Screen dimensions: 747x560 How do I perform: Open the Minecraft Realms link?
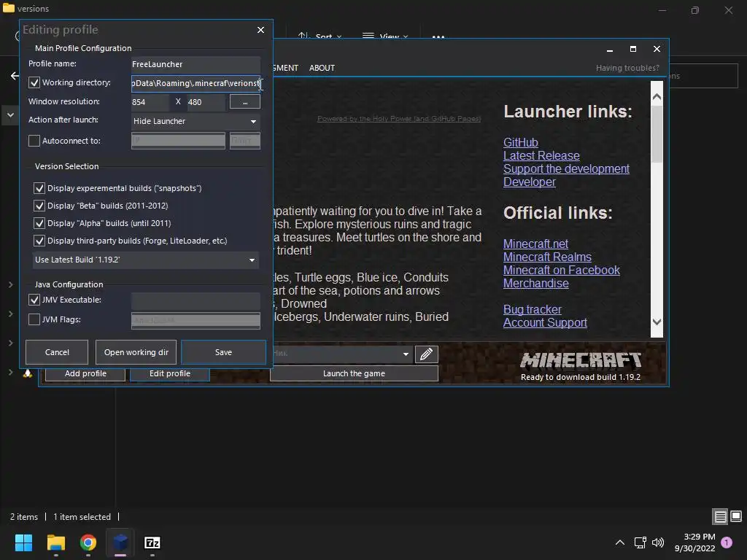click(547, 257)
